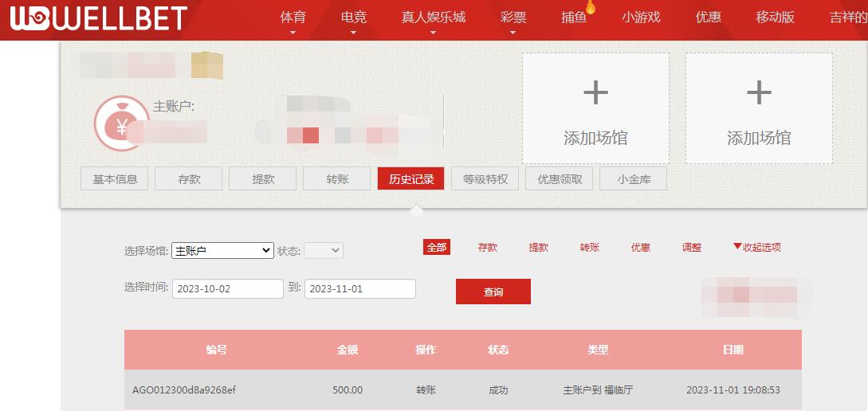Click record number AGO012300d8a9268ef

click(184, 390)
